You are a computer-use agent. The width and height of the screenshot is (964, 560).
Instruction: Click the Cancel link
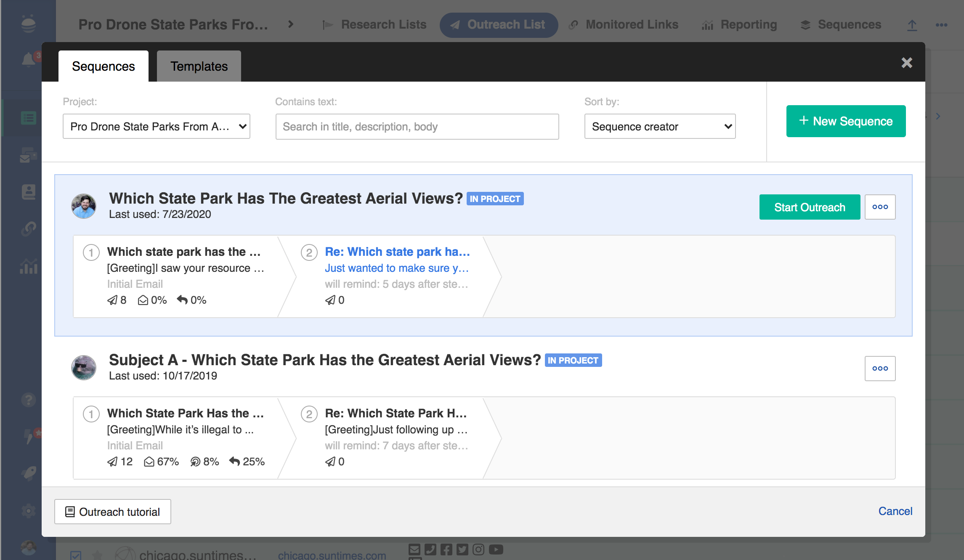(x=895, y=511)
